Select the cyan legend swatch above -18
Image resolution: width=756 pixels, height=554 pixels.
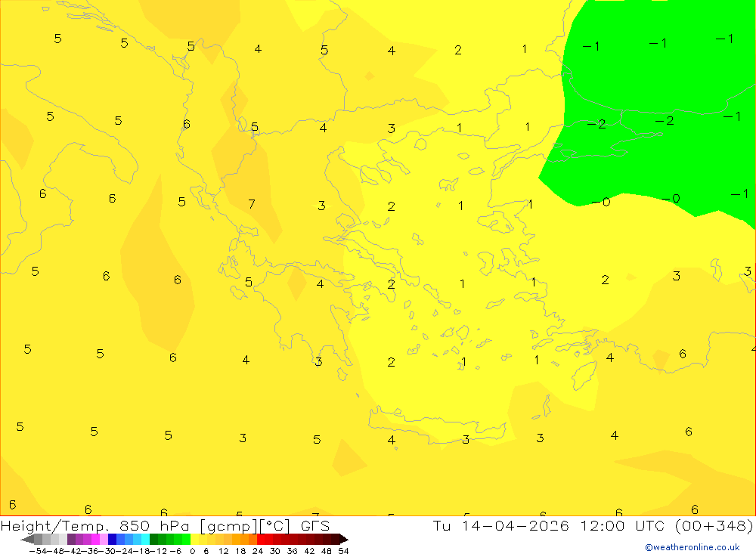[145, 539]
